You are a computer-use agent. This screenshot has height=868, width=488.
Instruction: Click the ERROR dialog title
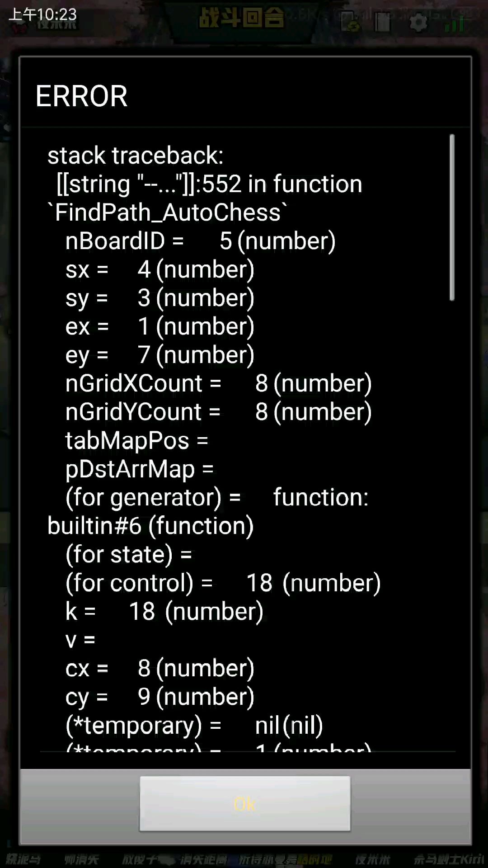point(81,96)
